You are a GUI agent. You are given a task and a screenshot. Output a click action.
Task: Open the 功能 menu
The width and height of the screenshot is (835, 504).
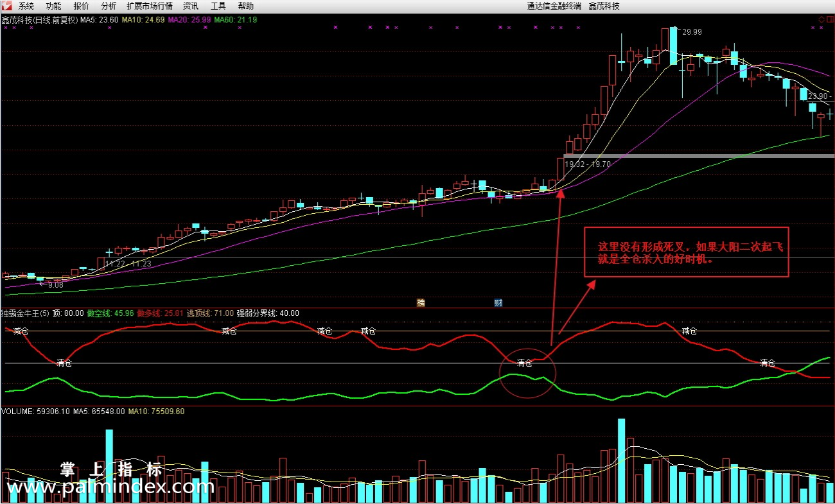[x=54, y=6]
